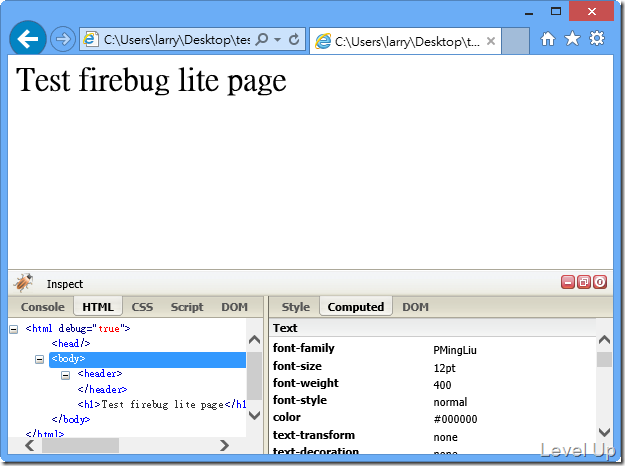This screenshot has width=625, height=466.
Task: Switch to the Console tab
Action: [42, 307]
